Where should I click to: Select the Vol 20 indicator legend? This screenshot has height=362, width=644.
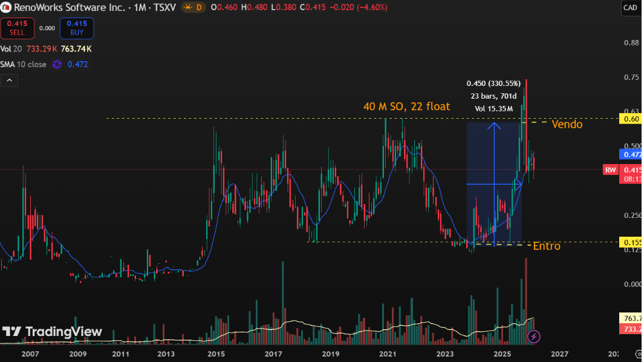(x=10, y=48)
